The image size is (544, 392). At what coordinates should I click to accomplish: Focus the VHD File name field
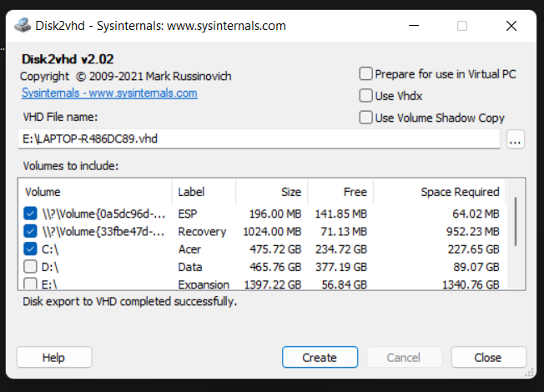pos(259,139)
